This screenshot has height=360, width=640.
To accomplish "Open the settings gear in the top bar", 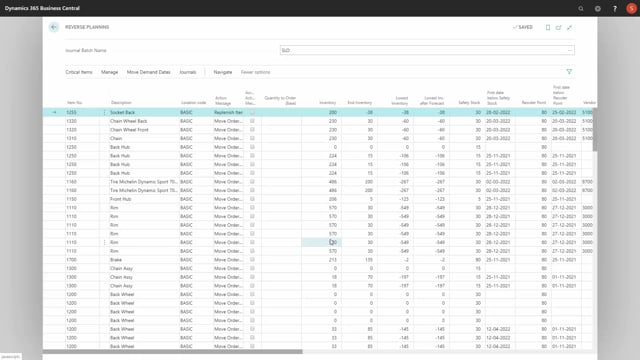I will point(598,8).
